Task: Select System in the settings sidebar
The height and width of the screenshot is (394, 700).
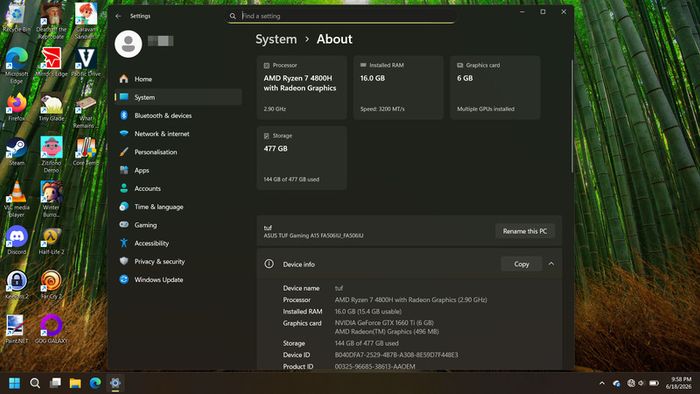Action: [x=178, y=97]
